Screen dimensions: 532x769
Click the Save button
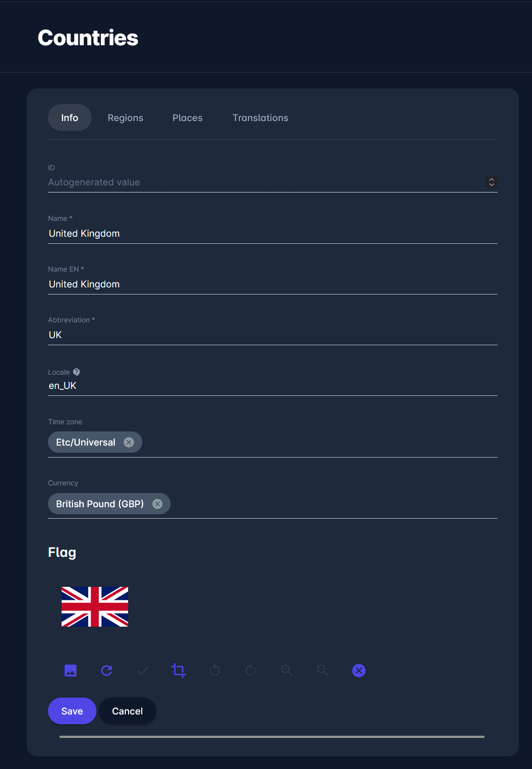click(x=72, y=711)
